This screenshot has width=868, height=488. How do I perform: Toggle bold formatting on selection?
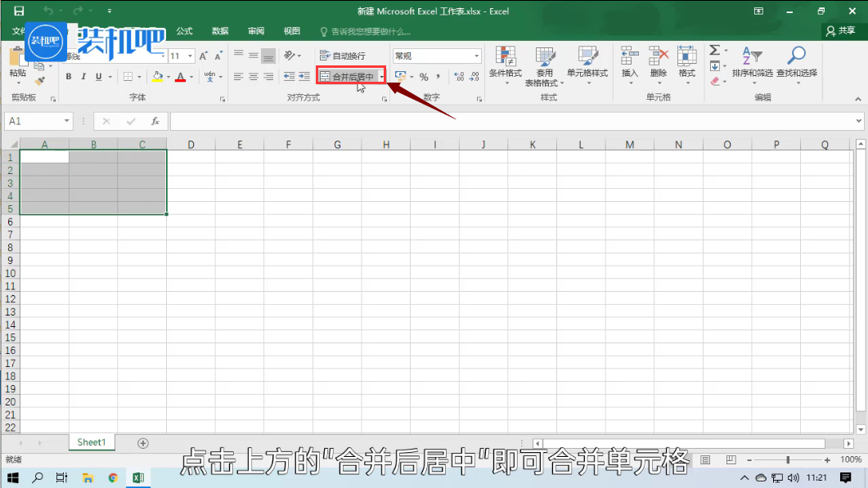(69, 76)
